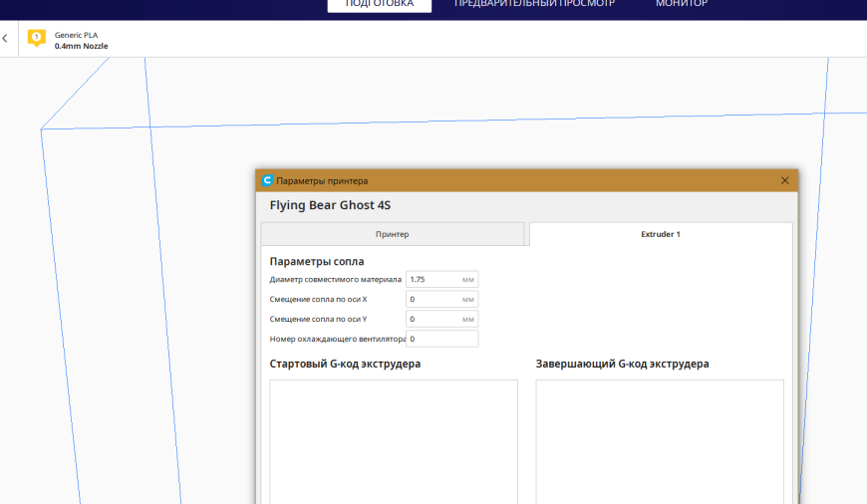Edit the Смещение сопла по оси Y field
The image size is (867, 504).
tap(441, 320)
